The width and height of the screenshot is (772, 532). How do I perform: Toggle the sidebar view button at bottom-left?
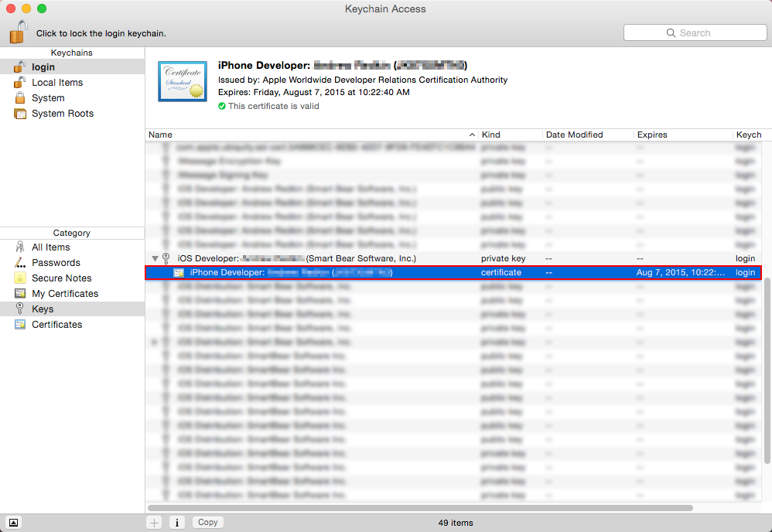[13, 523]
